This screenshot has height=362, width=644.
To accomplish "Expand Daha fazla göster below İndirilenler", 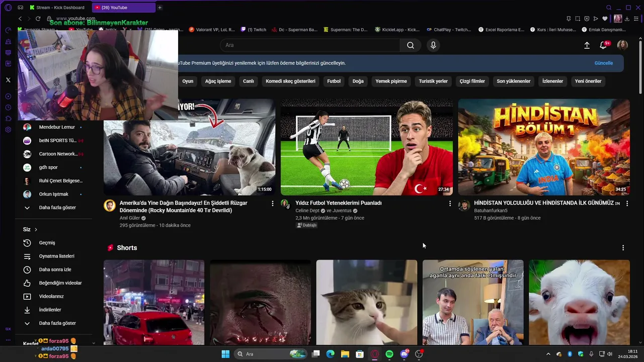I will (x=53, y=323).
